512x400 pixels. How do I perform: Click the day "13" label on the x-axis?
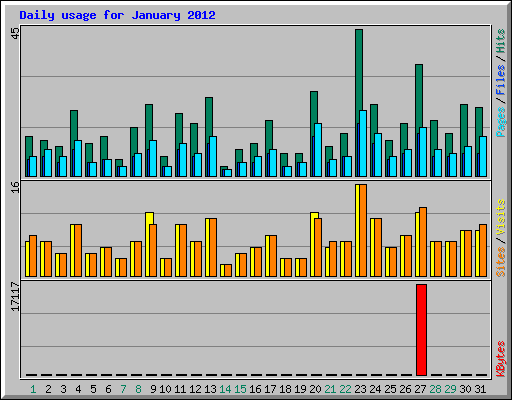click(210, 389)
